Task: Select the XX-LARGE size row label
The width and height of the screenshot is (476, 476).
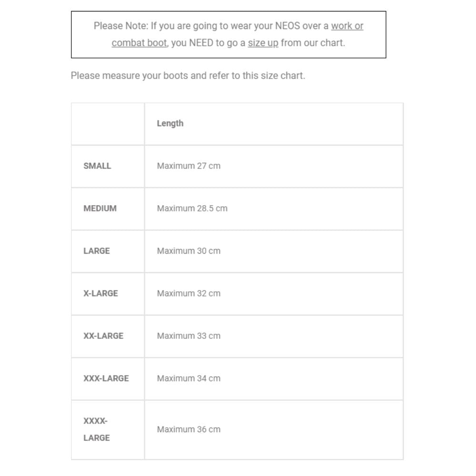Action: pyautogui.click(x=103, y=336)
